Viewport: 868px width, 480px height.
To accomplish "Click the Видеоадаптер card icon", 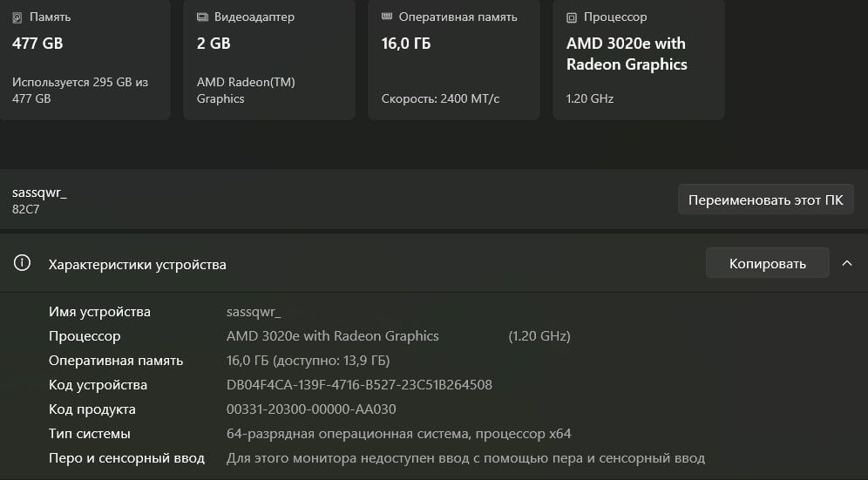I will coord(202,17).
